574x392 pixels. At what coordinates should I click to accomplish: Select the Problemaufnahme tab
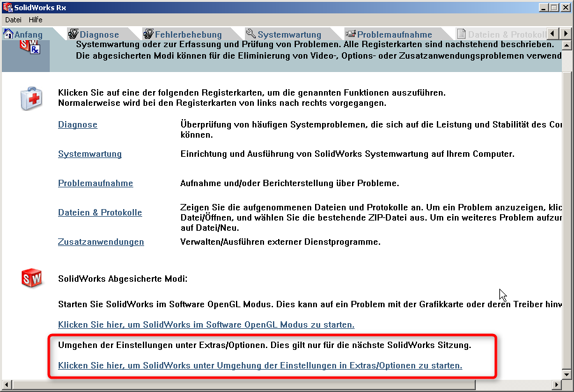pyautogui.click(x=394, y=34)
